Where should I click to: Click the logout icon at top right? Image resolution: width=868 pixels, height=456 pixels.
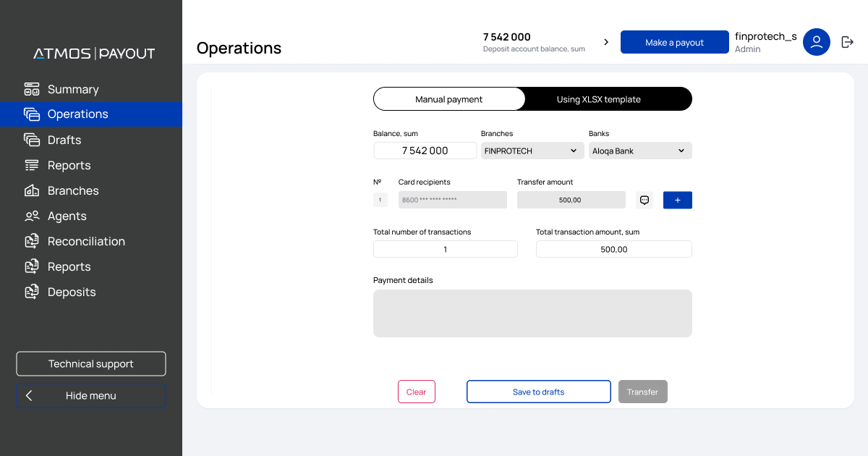point(848,42)
